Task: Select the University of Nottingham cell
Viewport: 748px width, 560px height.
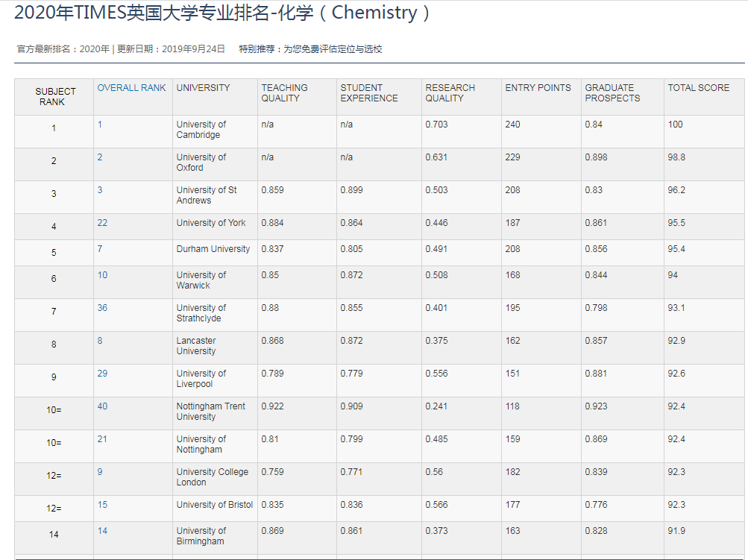Action: coord(215,447)
